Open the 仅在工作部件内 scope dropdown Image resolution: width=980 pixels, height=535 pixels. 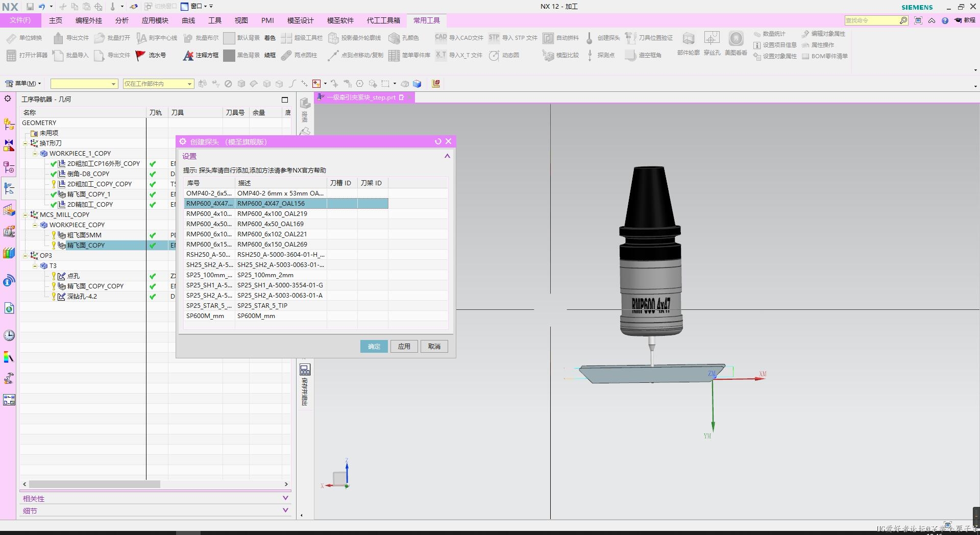pos(158,84)
